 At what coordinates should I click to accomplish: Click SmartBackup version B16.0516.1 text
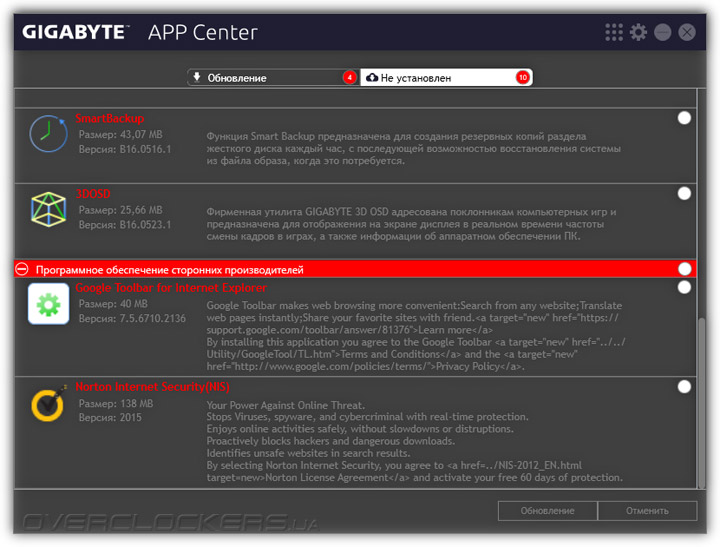tap(125, 149)
